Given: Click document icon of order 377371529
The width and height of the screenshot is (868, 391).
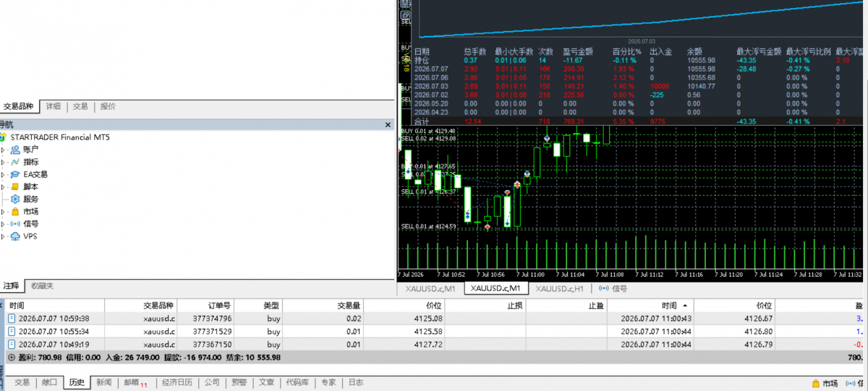Looking at the screenshot, I should [x=12, y=331].
